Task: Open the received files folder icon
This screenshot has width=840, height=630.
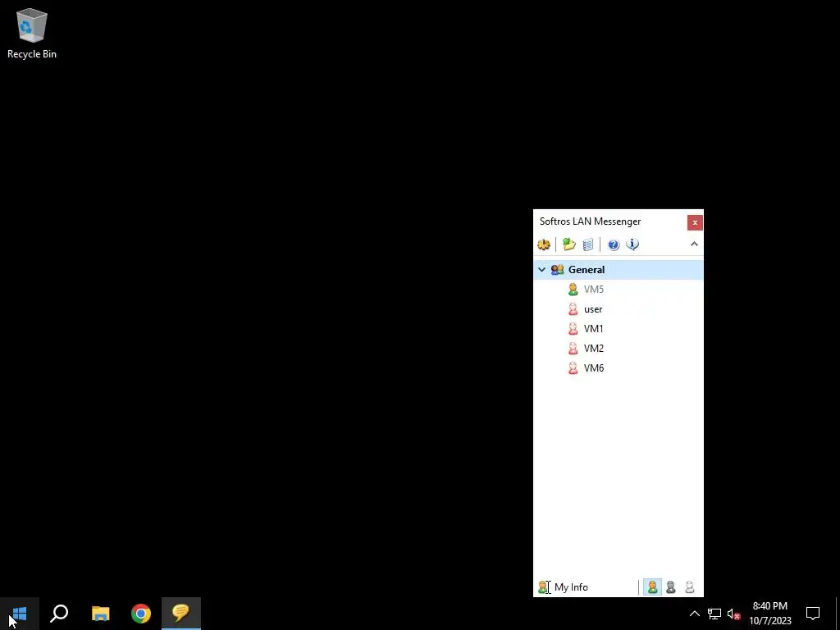Action: tap(569, 244)
